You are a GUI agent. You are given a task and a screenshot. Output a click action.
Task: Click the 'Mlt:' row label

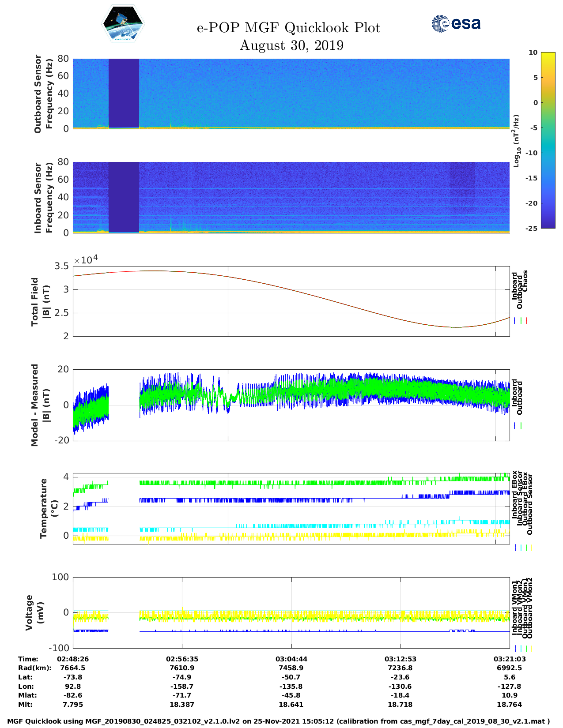click(x=25, y=705)
